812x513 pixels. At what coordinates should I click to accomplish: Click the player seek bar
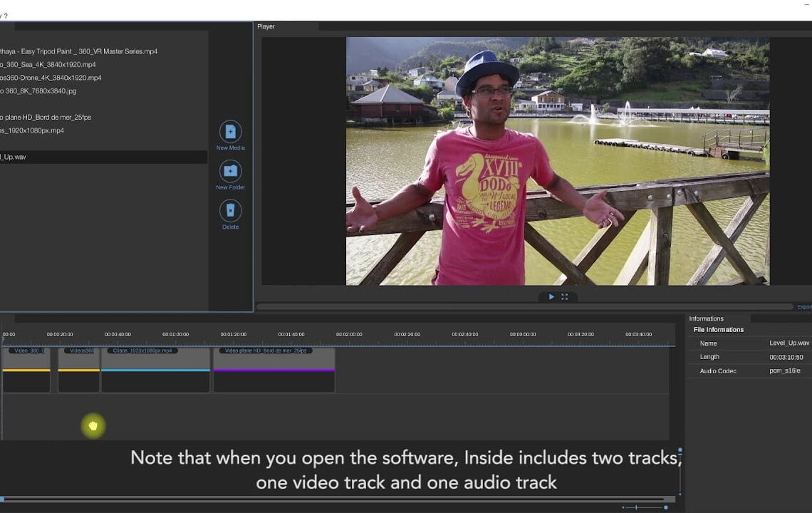524,306
